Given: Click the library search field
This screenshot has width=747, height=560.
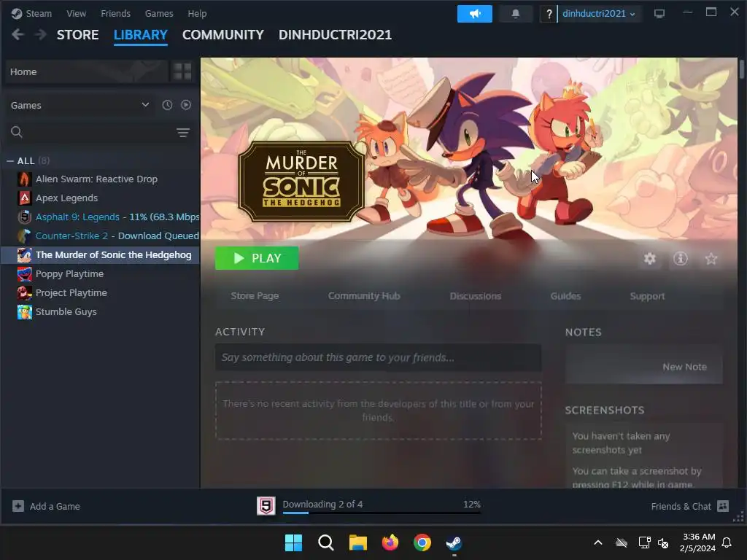Looking at the screenshot, I should point(98,132).
